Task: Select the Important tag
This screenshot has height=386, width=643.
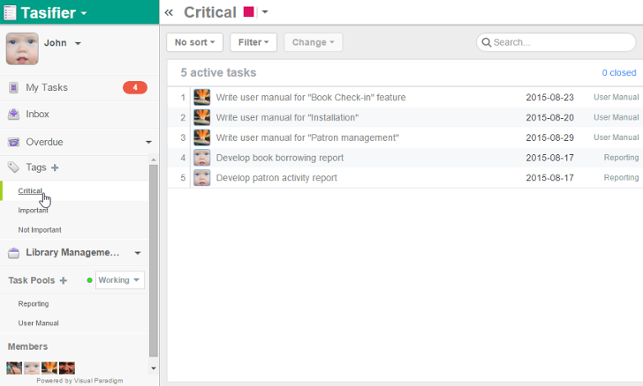Action: pyautogui.click(x=33, y=210)
